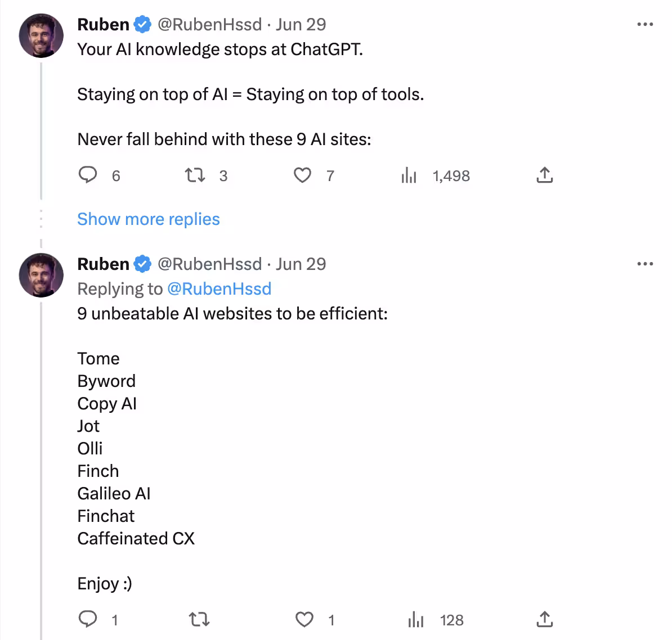Open the @RubenHssd handle on second tweet
Screen dimensions: 672x640
pos(209,264)
